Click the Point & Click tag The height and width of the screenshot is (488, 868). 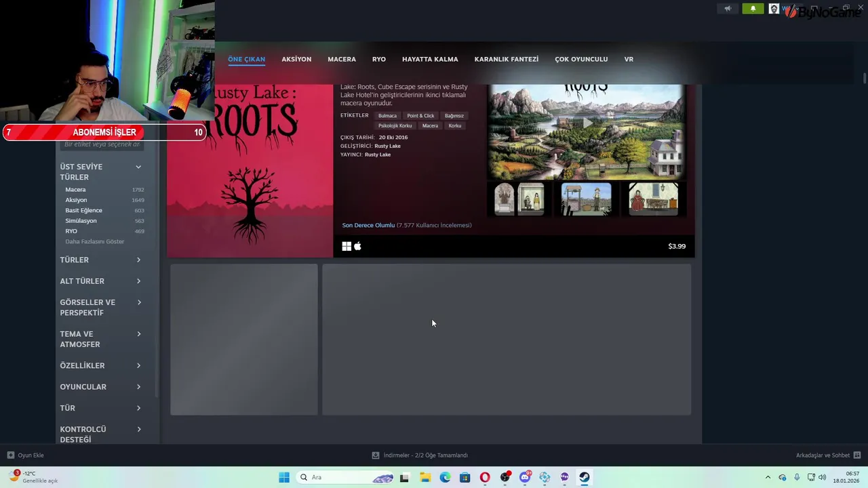click(420, 116)
